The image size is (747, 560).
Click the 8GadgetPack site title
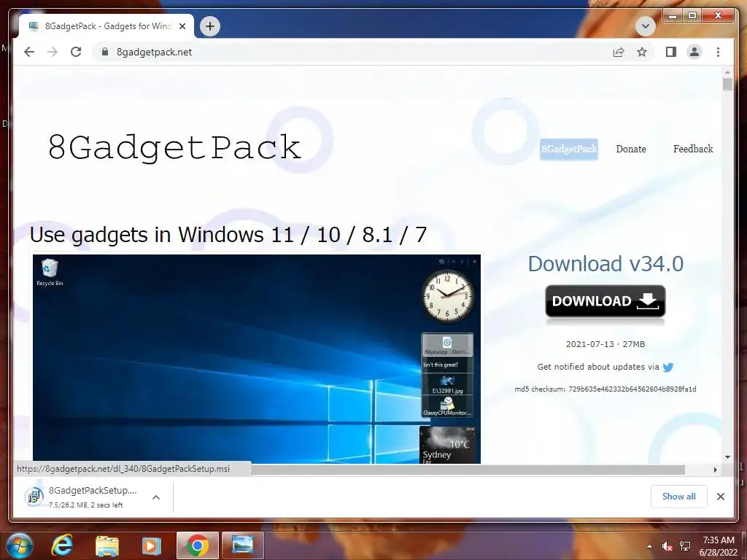click(174, 147)
